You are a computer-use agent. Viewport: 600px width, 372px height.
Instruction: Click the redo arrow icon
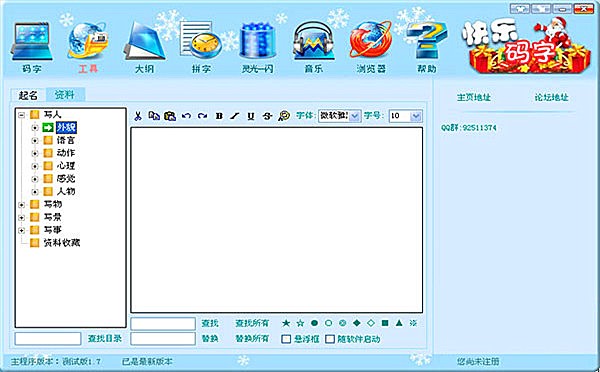point(202,116)
